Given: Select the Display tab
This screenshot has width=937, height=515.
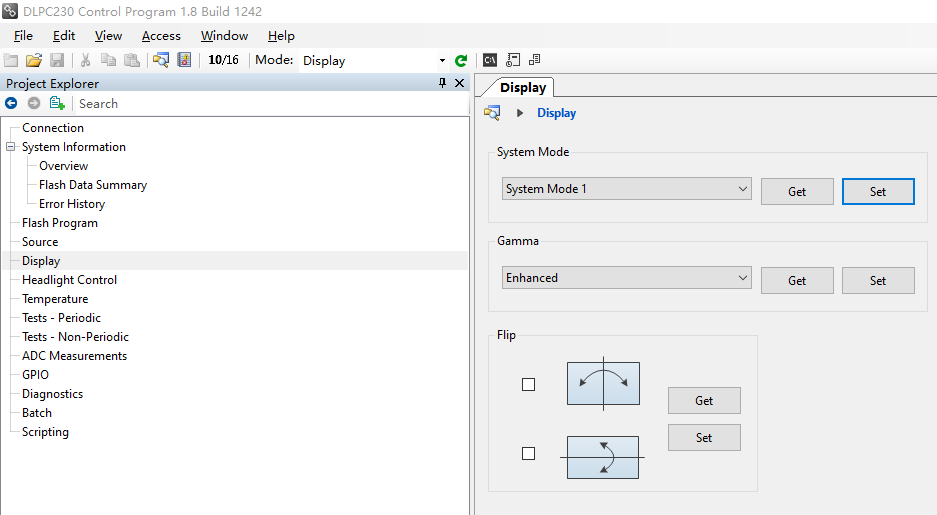Looking at the screenshot, I should 523,87.
